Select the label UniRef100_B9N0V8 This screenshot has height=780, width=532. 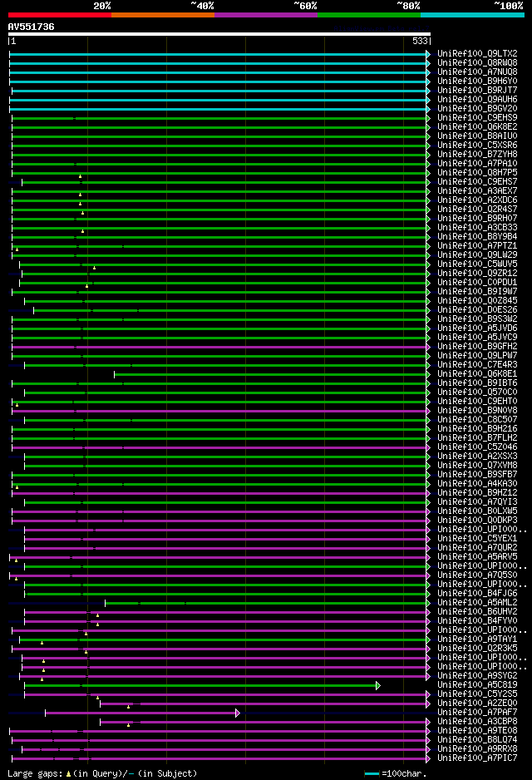477,411
